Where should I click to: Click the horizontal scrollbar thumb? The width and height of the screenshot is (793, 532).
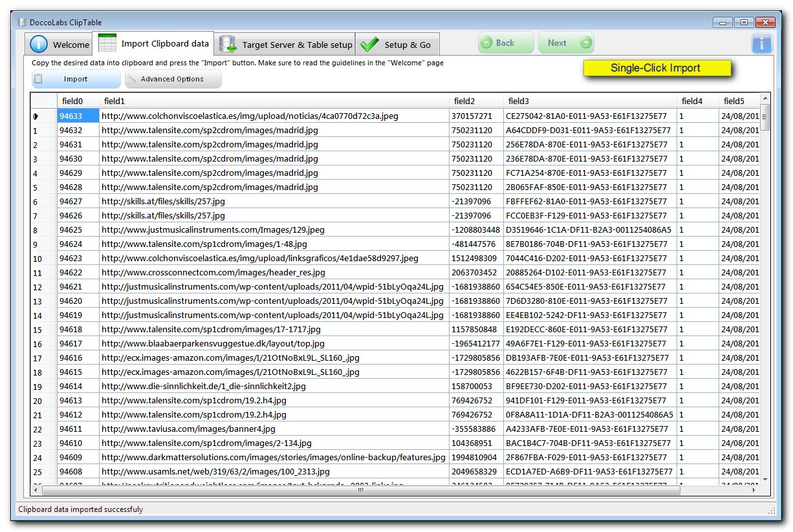pyautogui.click(x=361, y=491)
